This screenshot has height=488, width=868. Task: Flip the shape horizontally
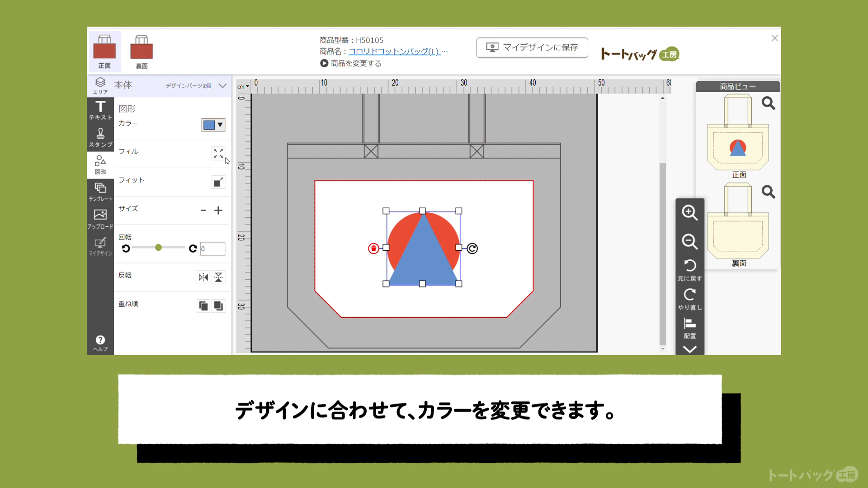[x=203, y=277]
